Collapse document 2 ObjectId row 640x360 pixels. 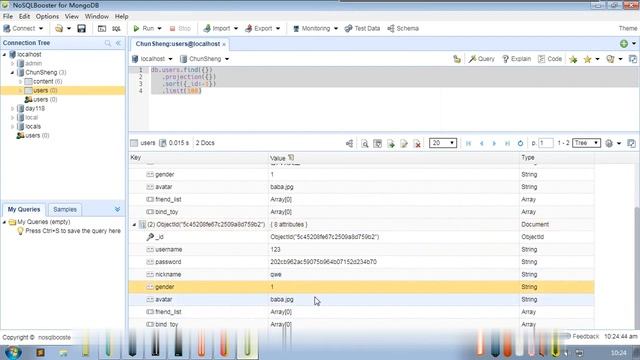coord(134,224)
